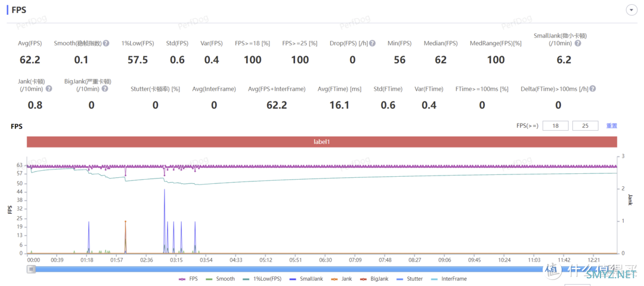644x286 pixels.
Task: Open help icon next to Drop(FPS) [/h]
Action: coord(372,43)
